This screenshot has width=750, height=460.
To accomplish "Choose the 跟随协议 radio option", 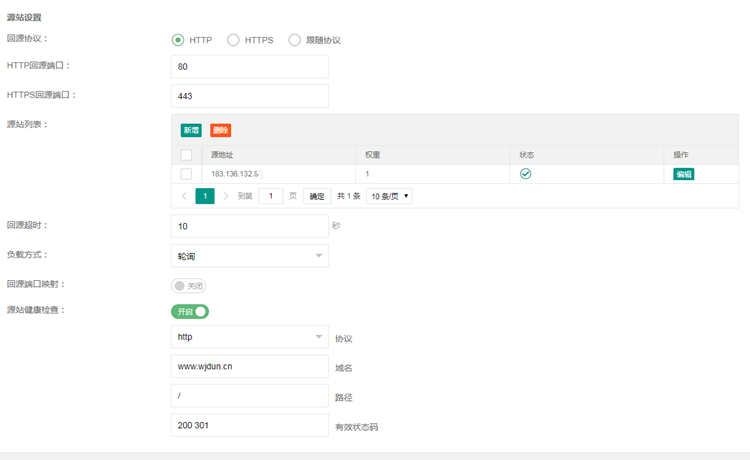I will click(294, 40).
